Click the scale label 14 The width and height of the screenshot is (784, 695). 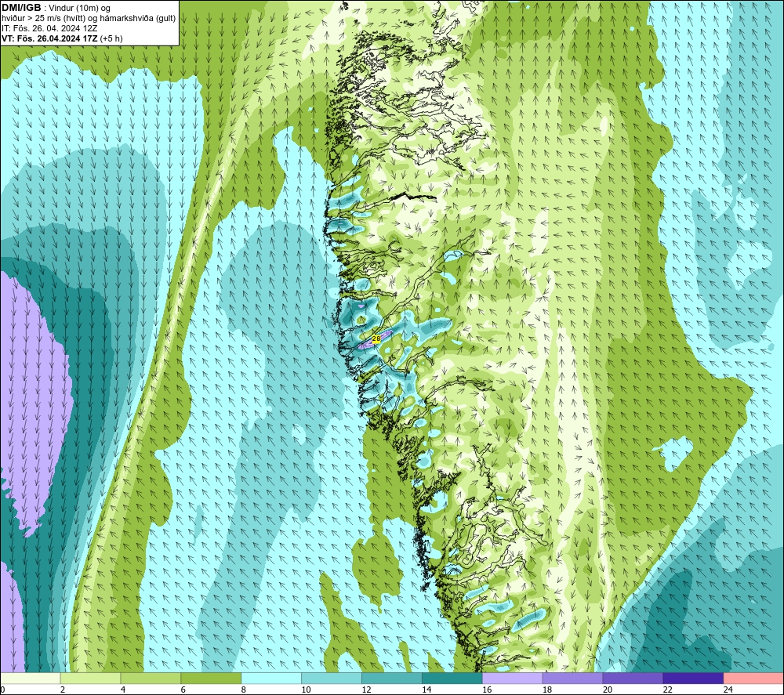click(x=426, y=690)
